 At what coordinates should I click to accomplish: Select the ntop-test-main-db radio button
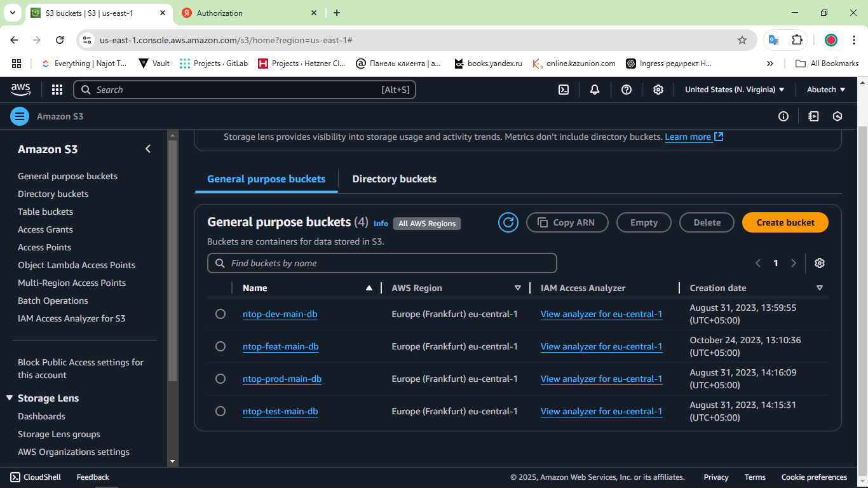(x=220, y=411)
